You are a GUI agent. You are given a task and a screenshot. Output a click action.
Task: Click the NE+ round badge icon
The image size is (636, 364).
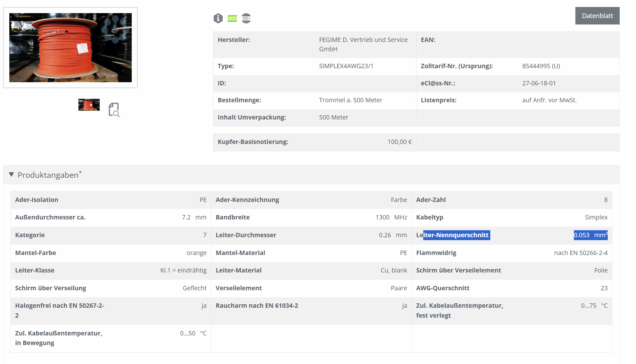pyautogui.click(x=246, y=18)
